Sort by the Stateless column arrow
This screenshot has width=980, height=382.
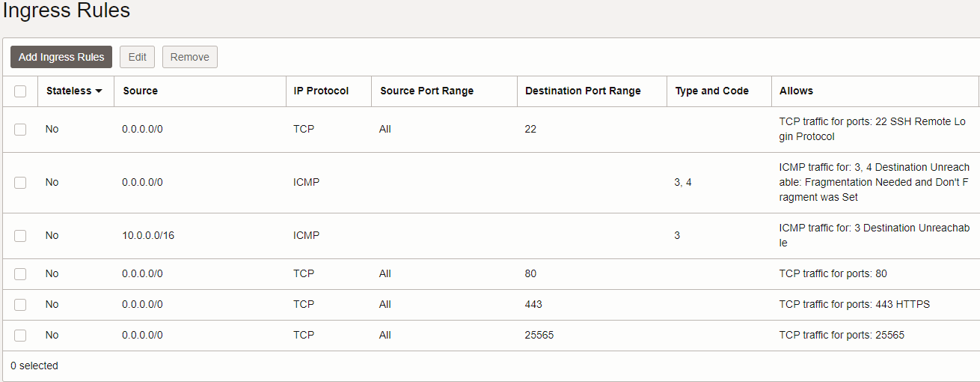pyautogui.click(x=98, y=91)
